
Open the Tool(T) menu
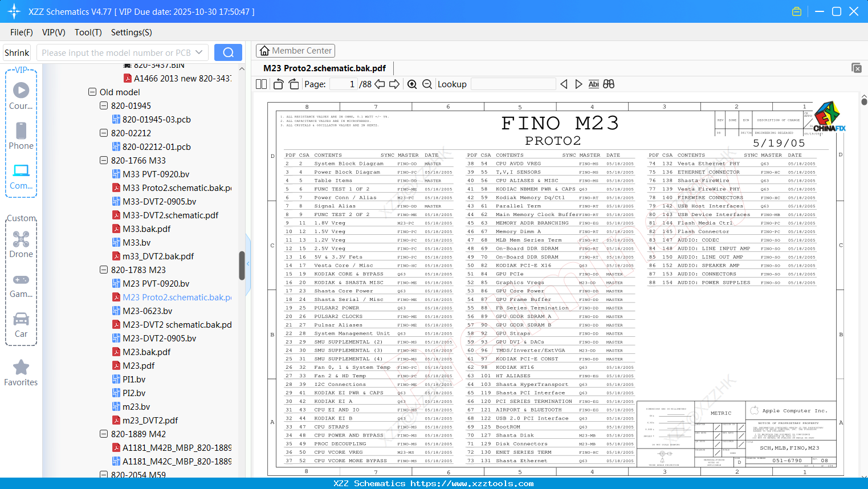(x=88, y=32)
